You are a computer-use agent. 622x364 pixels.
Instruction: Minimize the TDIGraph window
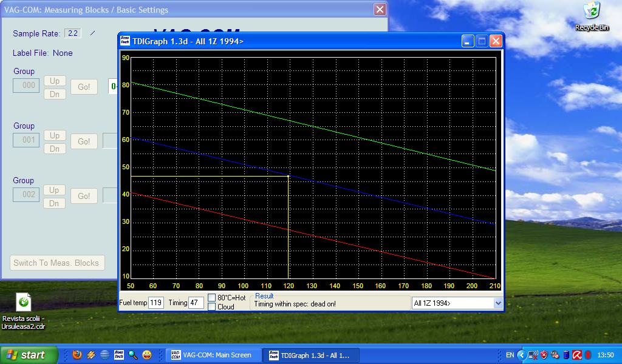[468, 41]
